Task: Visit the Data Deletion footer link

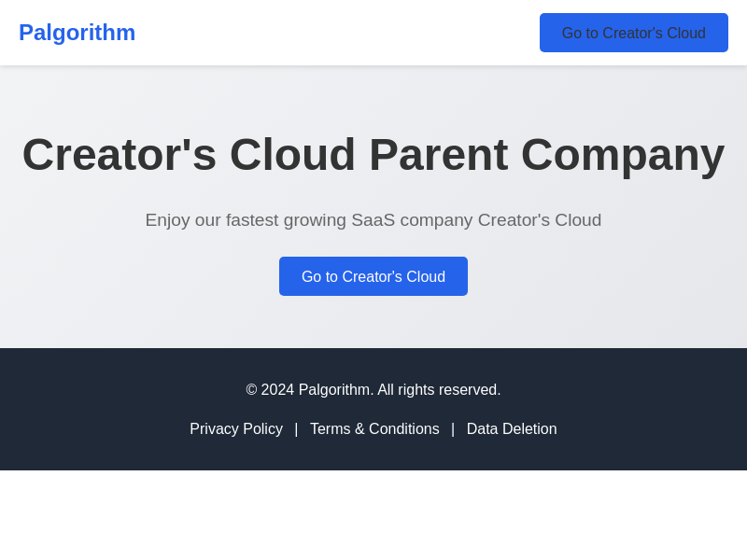Action: click(512, 429)
